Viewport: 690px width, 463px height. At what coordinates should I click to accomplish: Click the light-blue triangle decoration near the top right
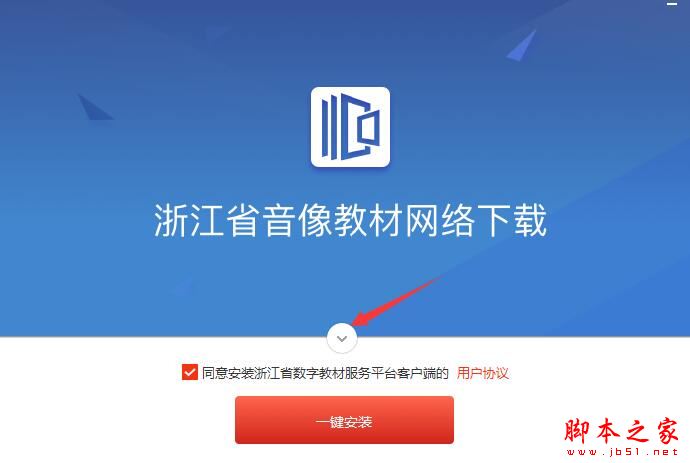pos(522,45)
